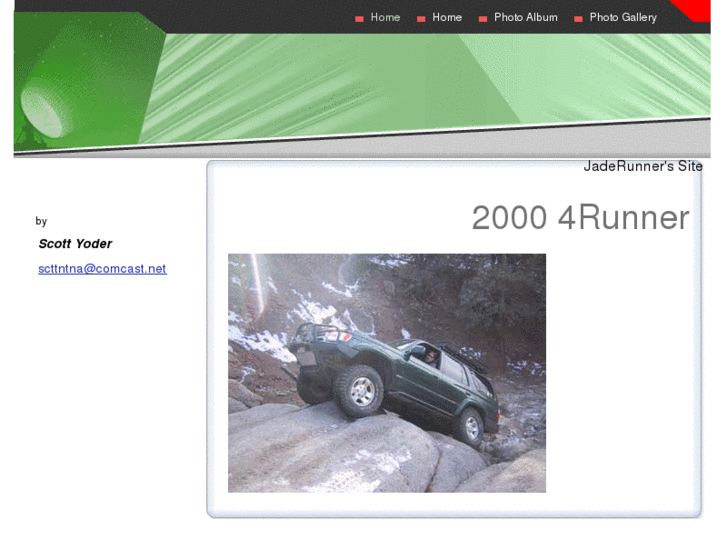Click the author name 'Scott Yoder'
727x545 pixels.
[x=75, y=244]
